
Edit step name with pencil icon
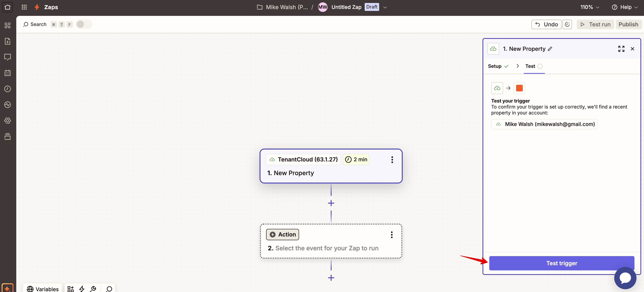(x=550, y=49)
